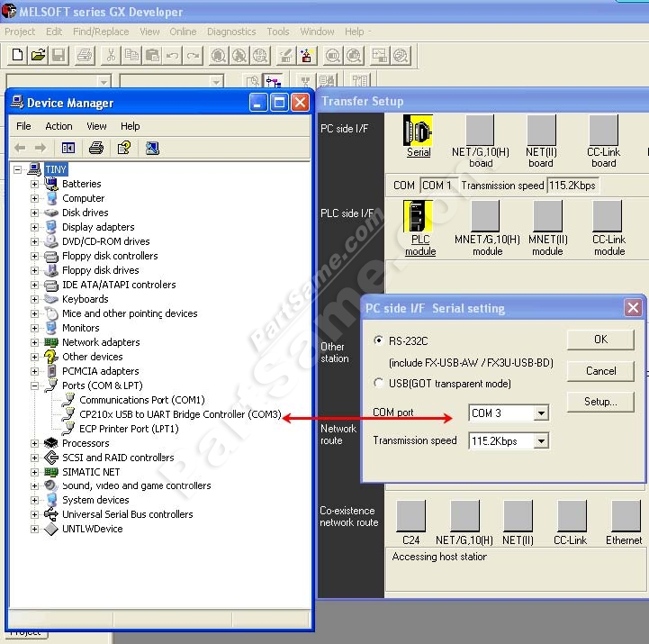Viewport: 649px width, 644px height.
Task: Select the CC-Link board icon
Action: [x=603, y=130]
